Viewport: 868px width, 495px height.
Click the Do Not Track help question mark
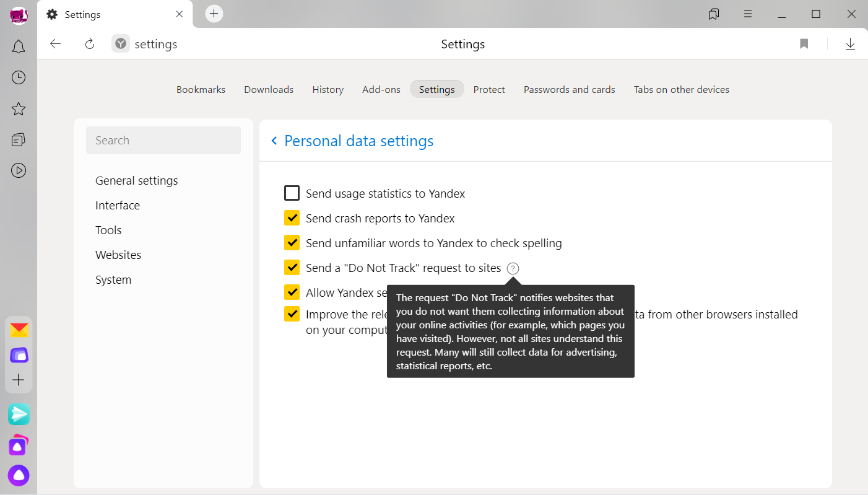tap(513, 268)
